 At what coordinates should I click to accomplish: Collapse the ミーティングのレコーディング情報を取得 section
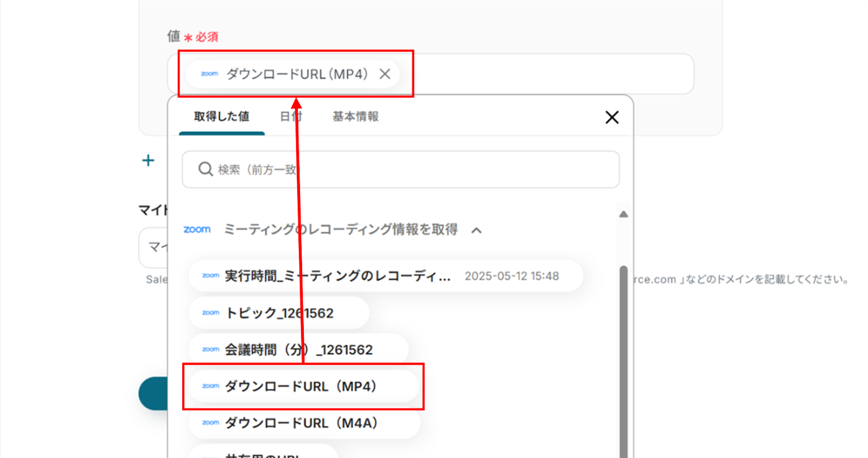coord(476,230)
